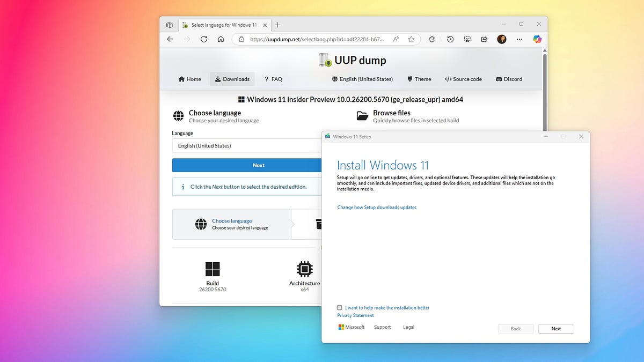Open the Discord link

(x=509, y=79)
